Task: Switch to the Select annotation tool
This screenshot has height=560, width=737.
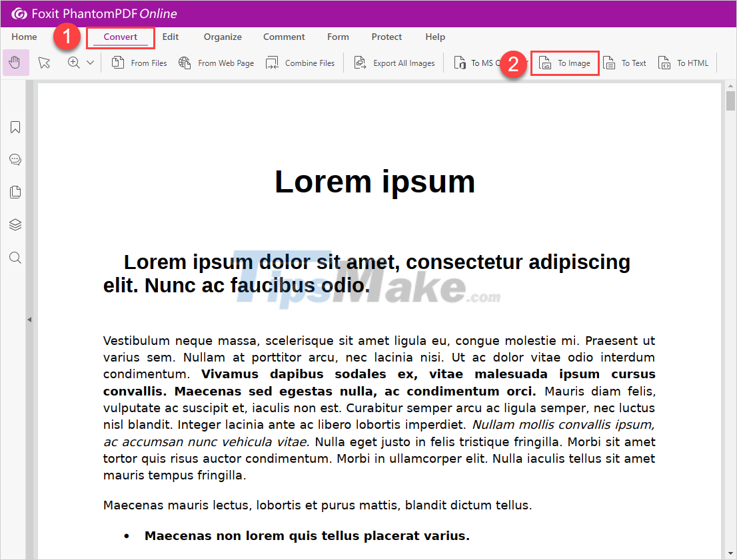Action: (x=44, y=62)
